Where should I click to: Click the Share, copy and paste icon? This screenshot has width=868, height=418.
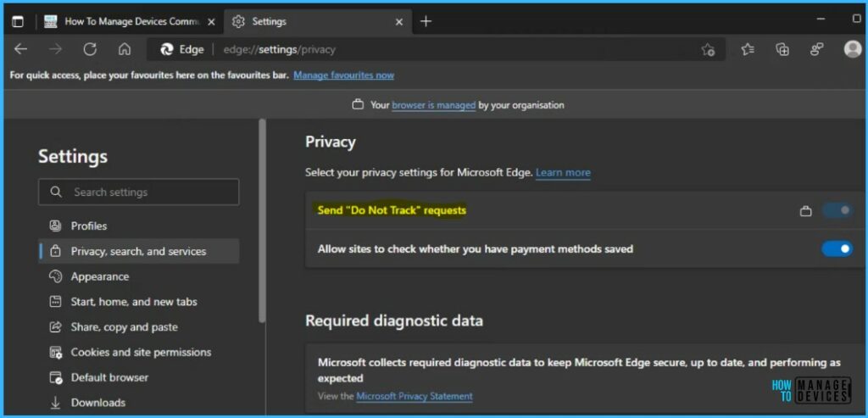pos(55,327)
